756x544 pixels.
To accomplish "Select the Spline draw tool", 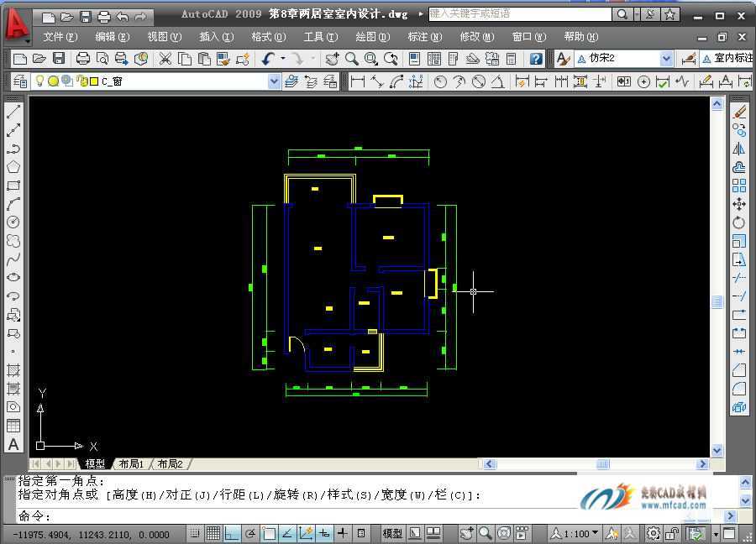I will point(13,259).
